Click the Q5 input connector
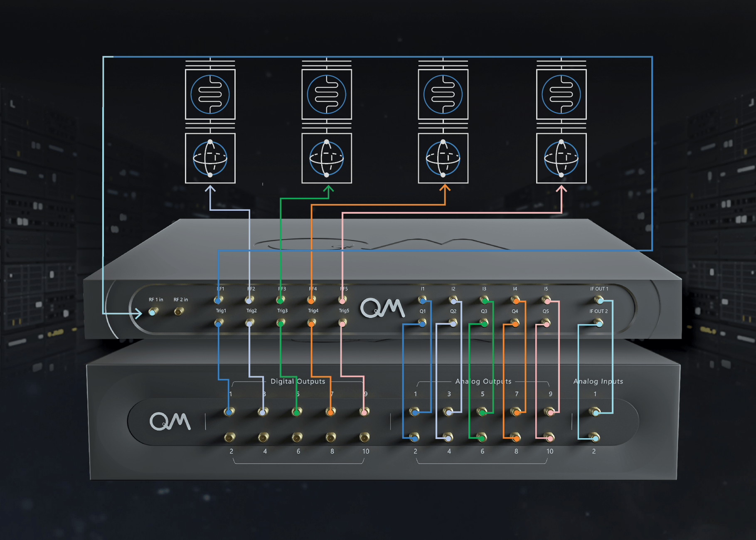This screenshot has width=756, height=540. (x=547, y=323)
